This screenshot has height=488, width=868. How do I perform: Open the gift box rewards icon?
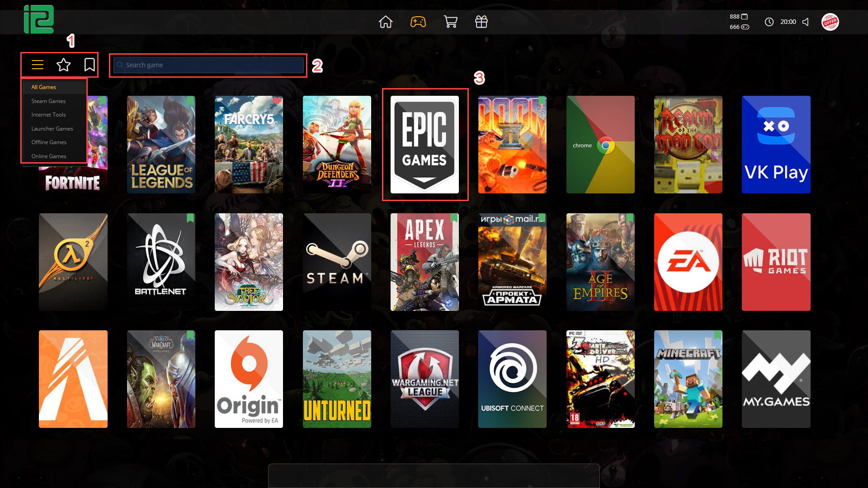(481, 22)
